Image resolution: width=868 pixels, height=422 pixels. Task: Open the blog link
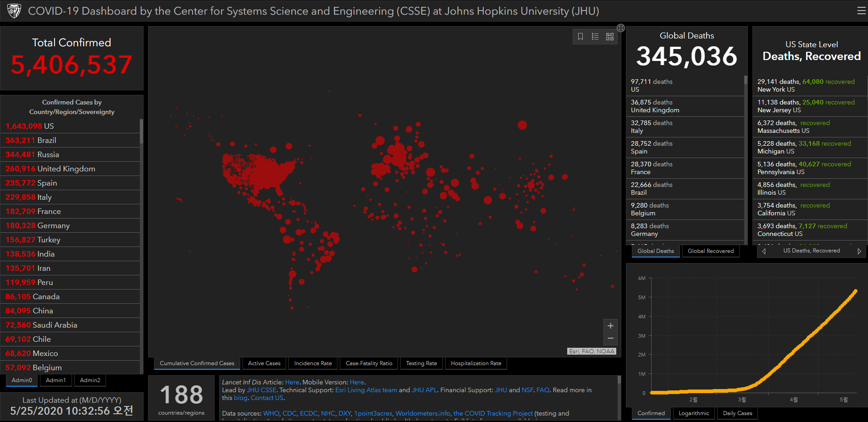pos(240,398)
